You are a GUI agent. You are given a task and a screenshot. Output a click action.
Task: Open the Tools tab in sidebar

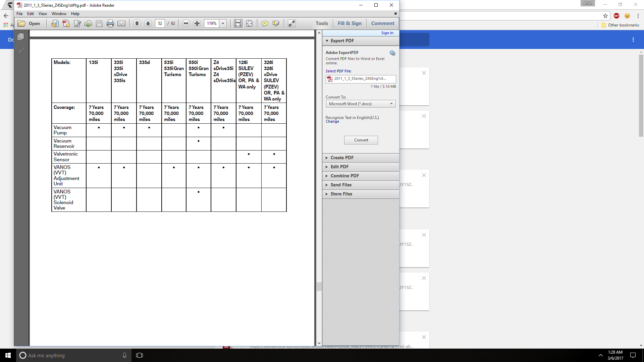[321, 23]
